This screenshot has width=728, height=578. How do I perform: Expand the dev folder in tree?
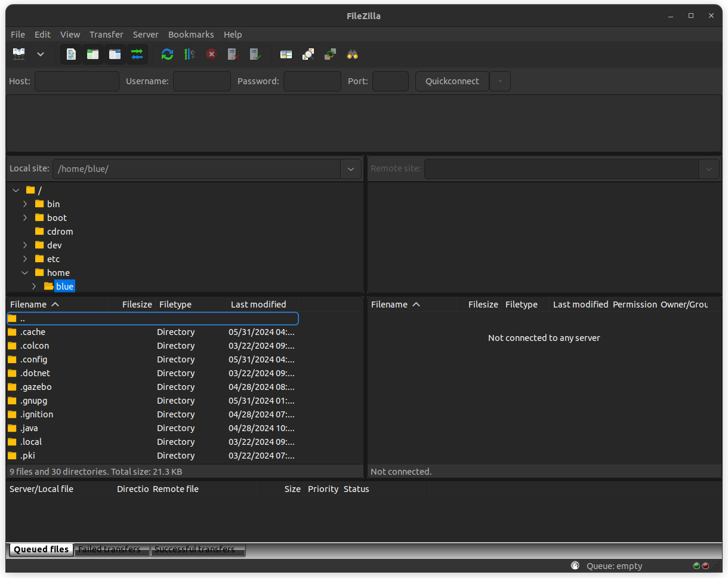tap(25, 245)
